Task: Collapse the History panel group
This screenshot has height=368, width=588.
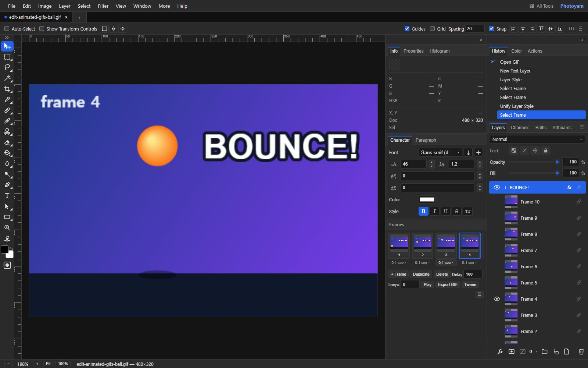Action: tap(582, 40)
